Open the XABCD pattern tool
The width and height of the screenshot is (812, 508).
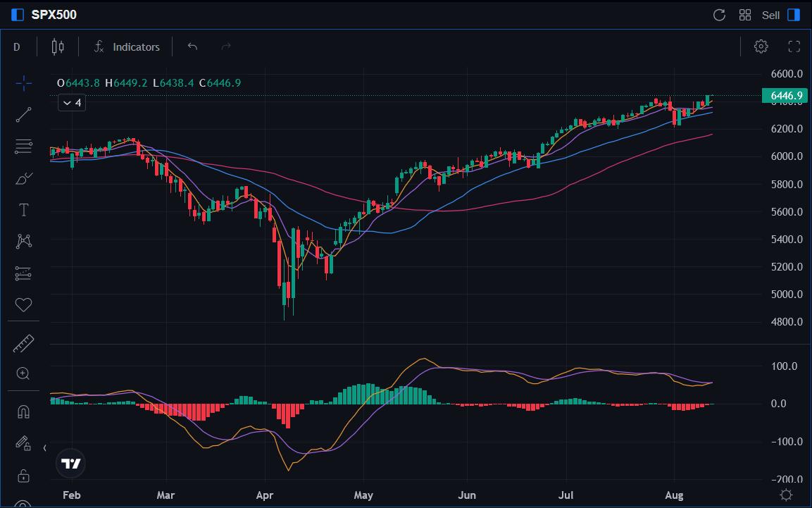tap(23, 241)
